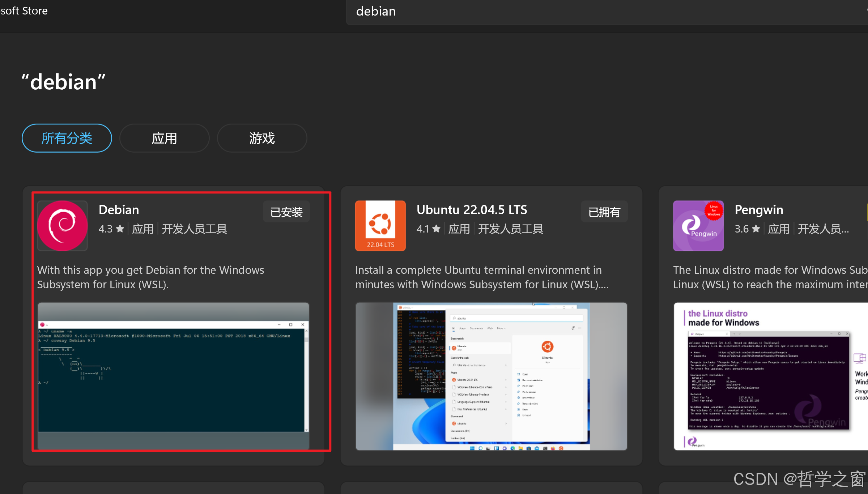Viewport: 868px width, 494px height.
Task: Click the Pengwin star rating icon
Action: [x=756, y=229]
